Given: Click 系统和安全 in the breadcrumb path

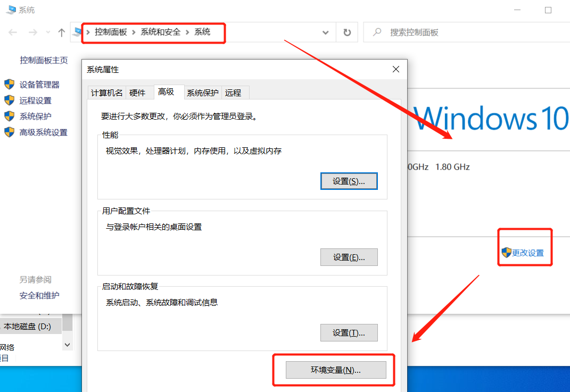Looking at the screenshot, I should (x=160, y=32).
